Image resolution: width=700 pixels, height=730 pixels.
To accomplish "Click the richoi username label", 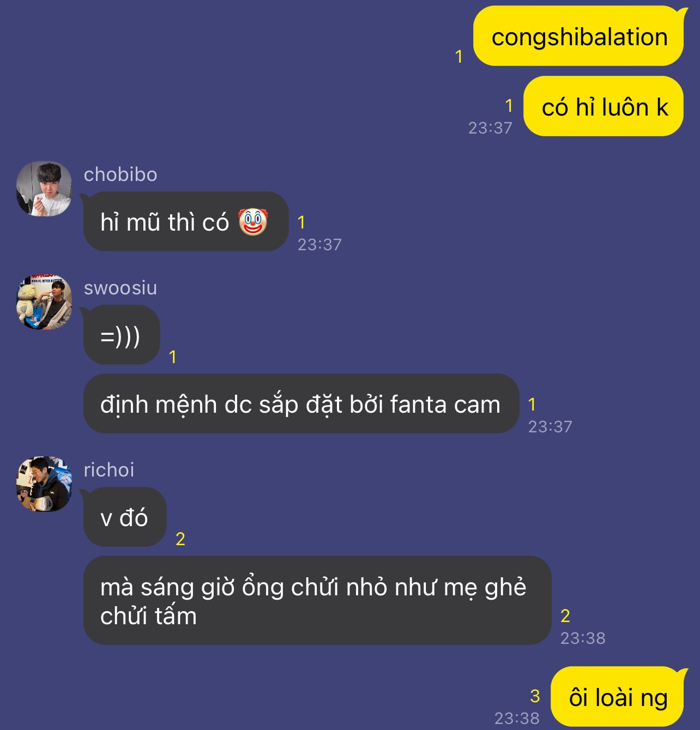I will click(x=109, y=470).
